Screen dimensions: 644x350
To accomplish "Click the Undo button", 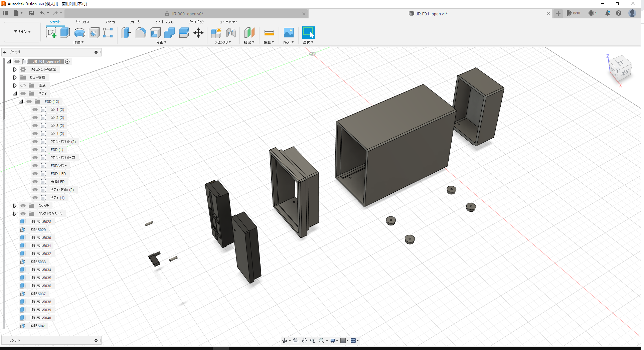I will pyautogui.click(x=43, y=13).
